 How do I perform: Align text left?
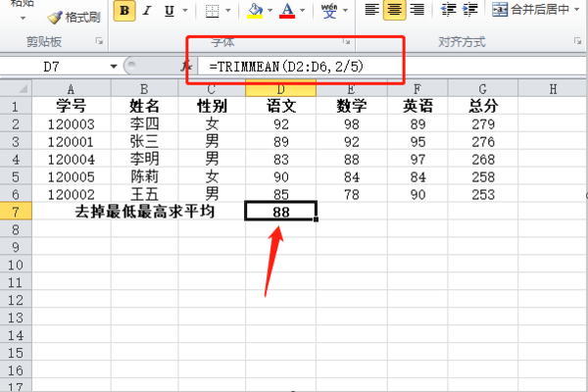371,10
